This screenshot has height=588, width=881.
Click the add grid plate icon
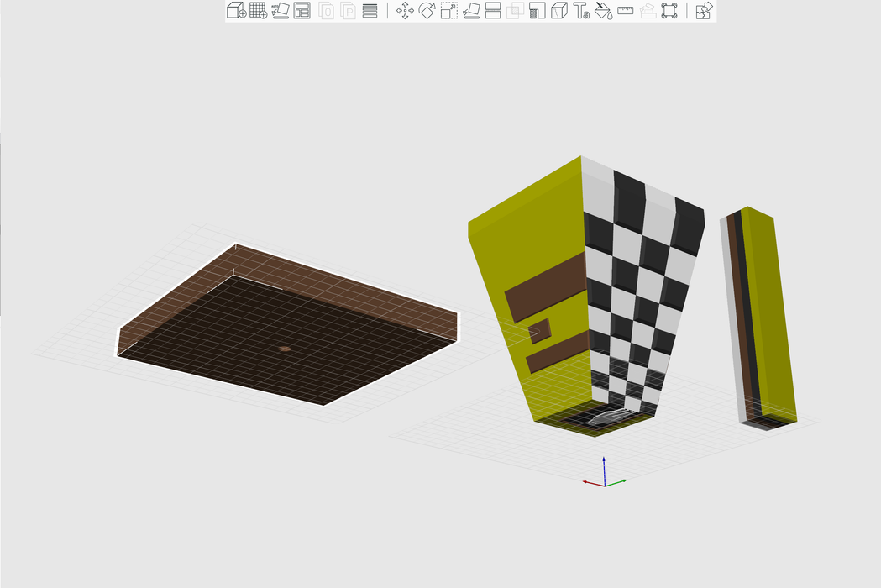coord(259,11)
